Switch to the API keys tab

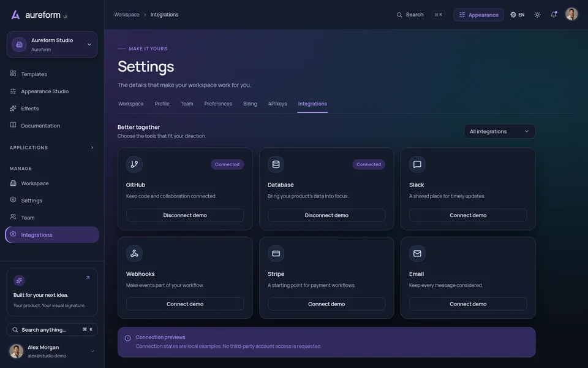tap(277, 104)
